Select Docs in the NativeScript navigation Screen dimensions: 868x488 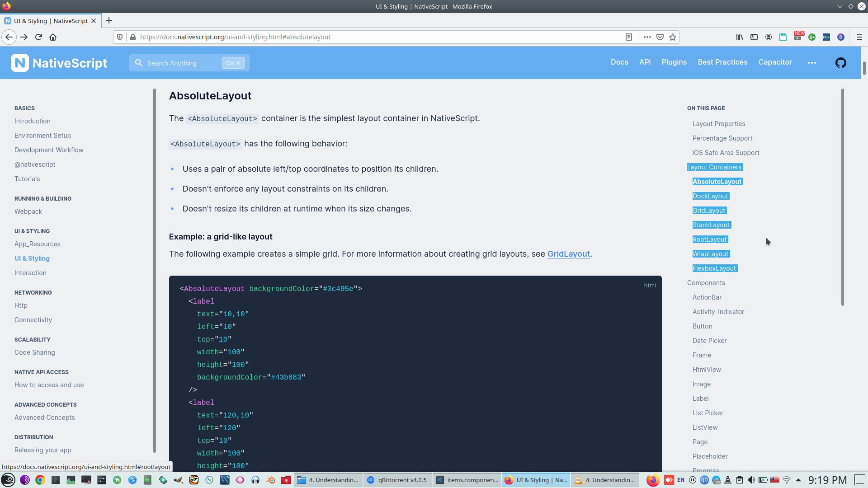coord(619,62)
